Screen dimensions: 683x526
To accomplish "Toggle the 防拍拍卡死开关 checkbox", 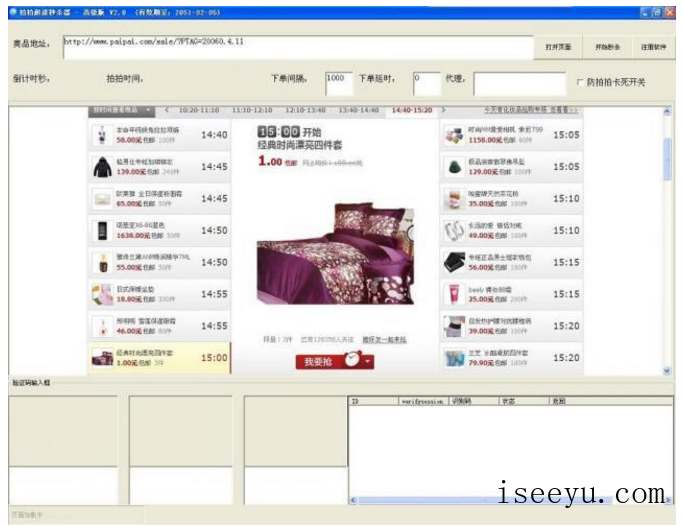I will pyautogui.click(x=579, y=83).
